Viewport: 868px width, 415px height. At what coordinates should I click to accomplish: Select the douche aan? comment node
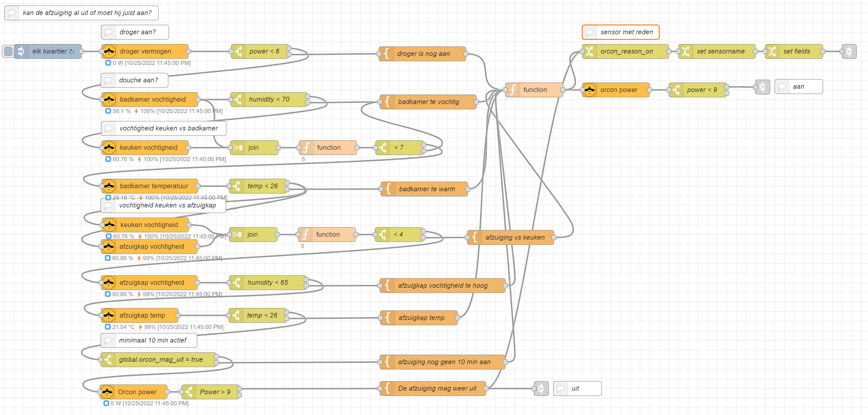tap(134, 80)
